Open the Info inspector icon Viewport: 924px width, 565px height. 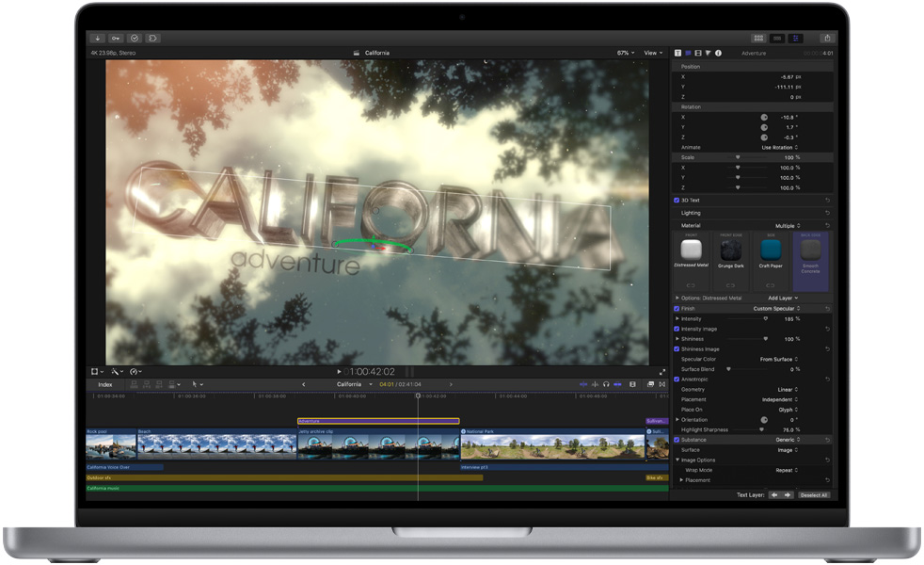point(717,53)
